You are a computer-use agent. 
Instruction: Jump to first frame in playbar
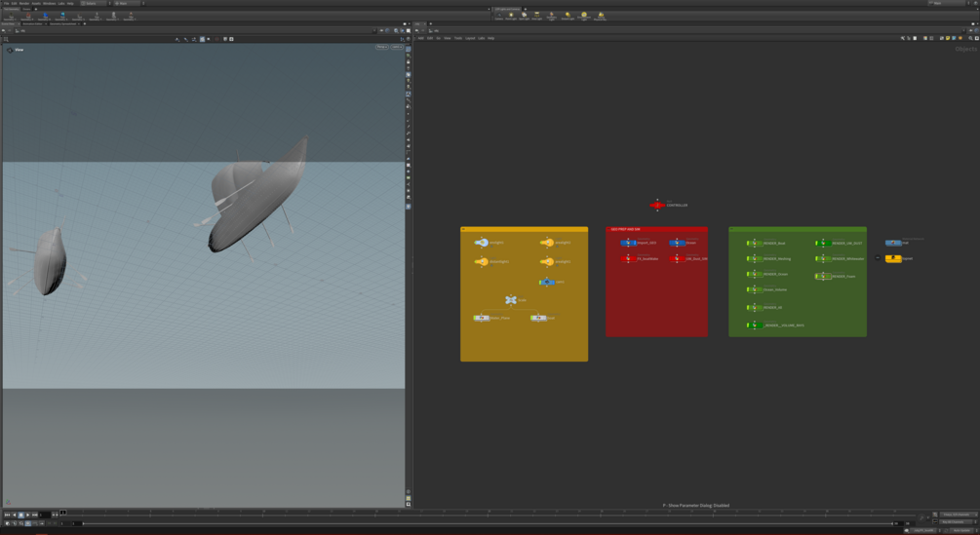(7, 516)
